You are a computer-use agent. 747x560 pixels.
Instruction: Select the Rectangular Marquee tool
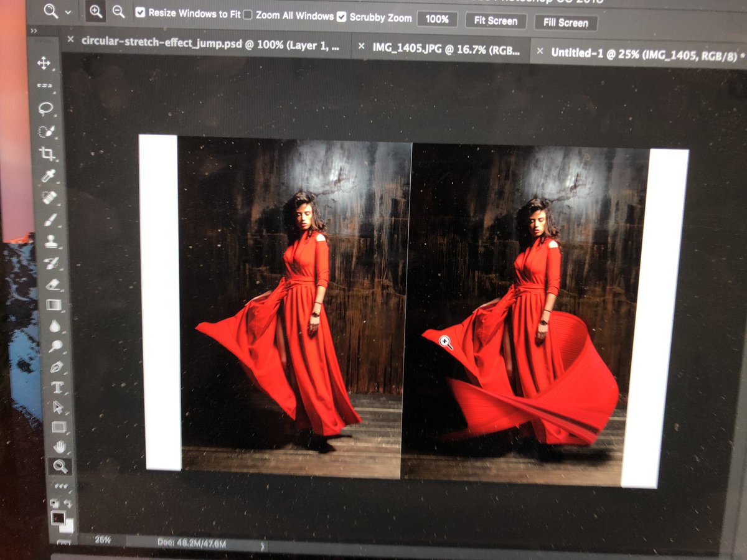44,86
